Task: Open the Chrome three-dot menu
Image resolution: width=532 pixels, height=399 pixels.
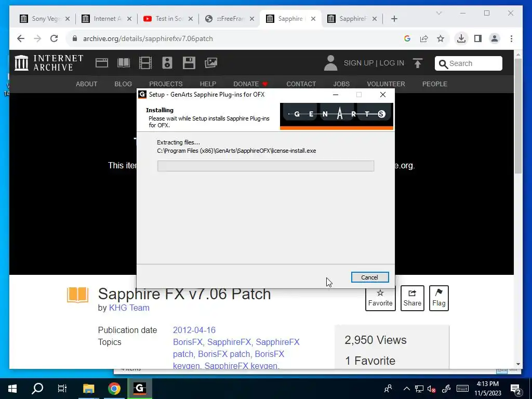Action: (x=511, y=38)
